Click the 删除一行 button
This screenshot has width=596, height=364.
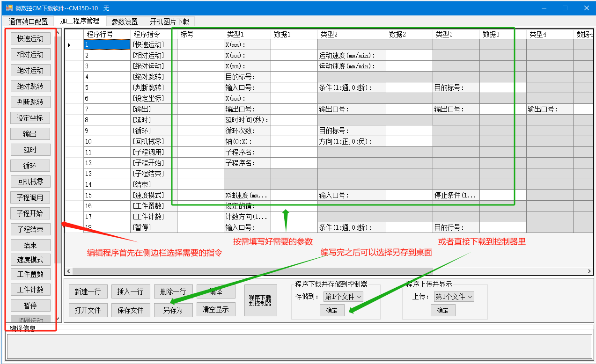(173, 291)
